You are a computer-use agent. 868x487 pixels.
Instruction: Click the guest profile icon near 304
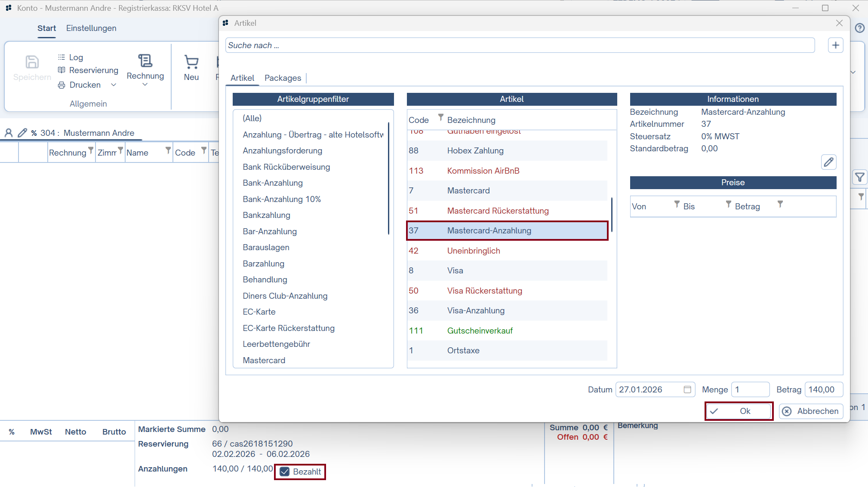coord(9,133)
